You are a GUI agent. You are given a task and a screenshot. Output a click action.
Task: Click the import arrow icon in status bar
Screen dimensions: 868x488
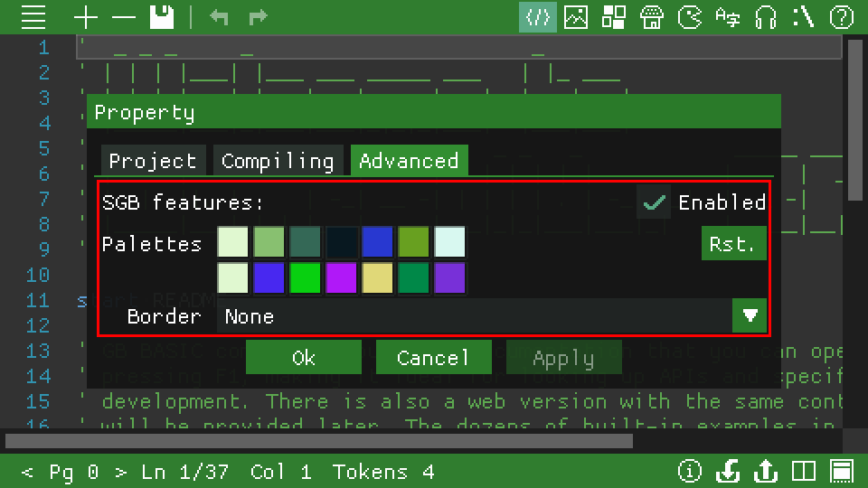point(727,472)
